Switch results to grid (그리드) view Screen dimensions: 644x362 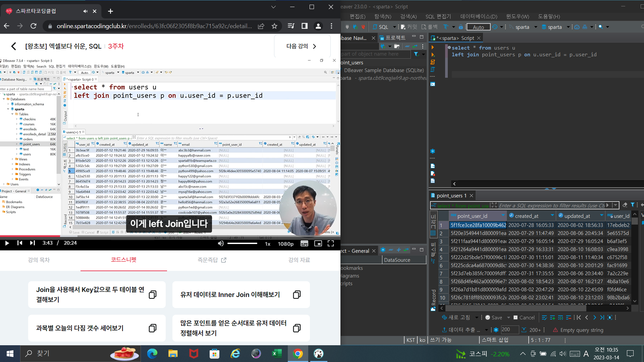pos(433,225)
